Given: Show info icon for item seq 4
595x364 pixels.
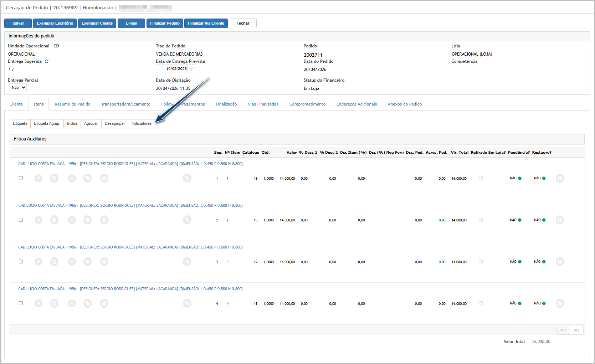Looking at the screenshot, I should tap(560, 303).
